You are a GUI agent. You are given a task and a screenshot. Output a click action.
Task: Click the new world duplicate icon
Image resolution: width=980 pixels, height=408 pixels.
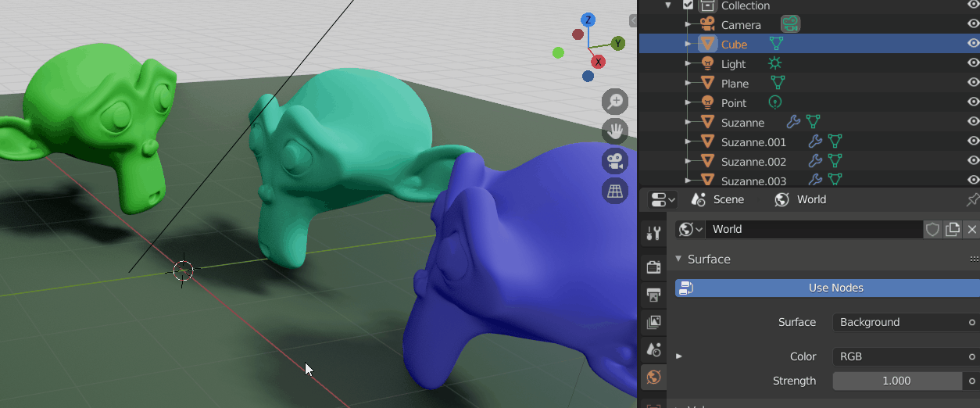pos(952,229)
